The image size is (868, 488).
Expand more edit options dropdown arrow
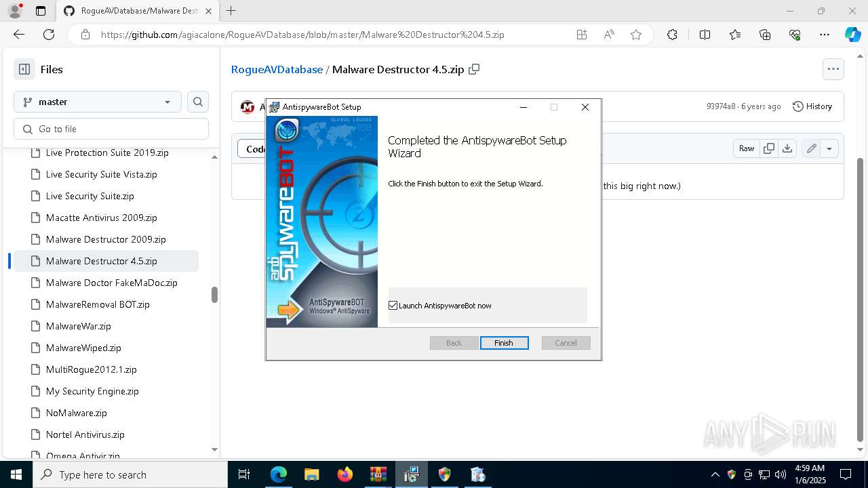click(829, 148)
